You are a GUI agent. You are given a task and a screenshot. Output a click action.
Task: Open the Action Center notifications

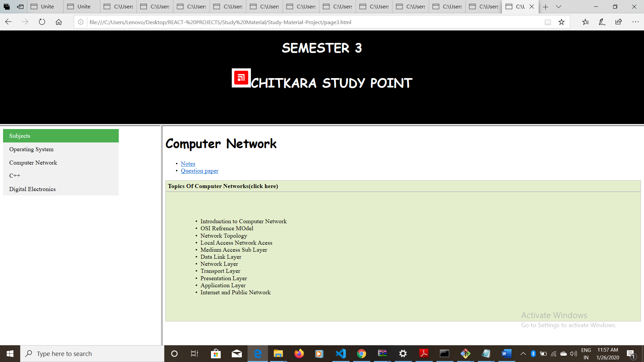point(631,354)
